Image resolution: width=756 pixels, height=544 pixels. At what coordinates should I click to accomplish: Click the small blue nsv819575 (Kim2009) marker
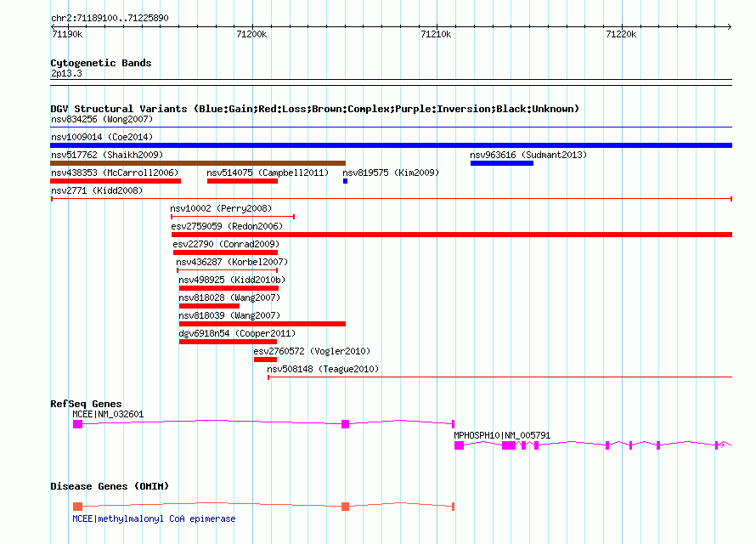tap(345, 181)
